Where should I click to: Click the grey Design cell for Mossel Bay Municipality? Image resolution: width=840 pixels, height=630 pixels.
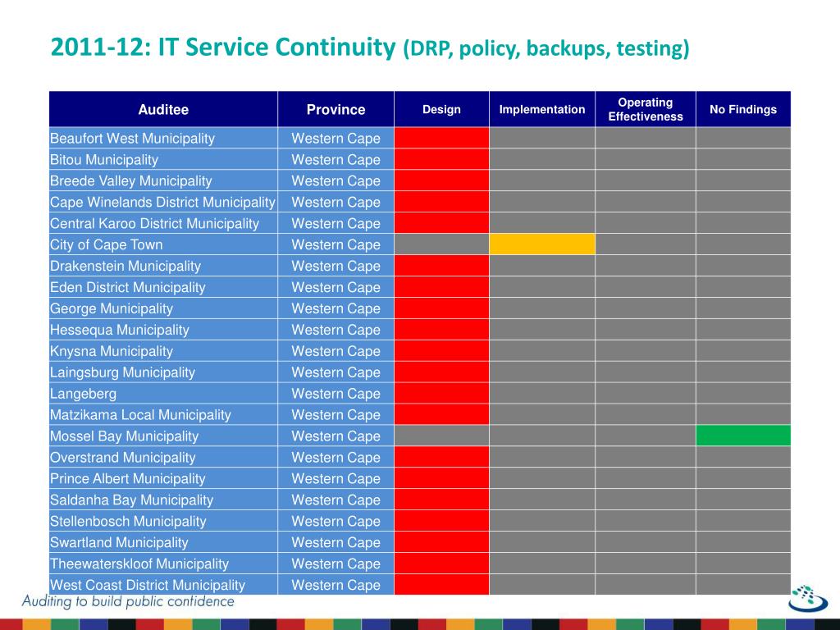pyautogui.click(x=441, y=436)
